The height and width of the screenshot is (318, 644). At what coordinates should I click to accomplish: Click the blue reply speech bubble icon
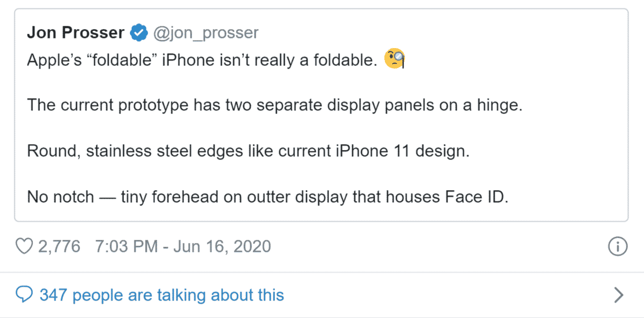[x=25, y=294]
